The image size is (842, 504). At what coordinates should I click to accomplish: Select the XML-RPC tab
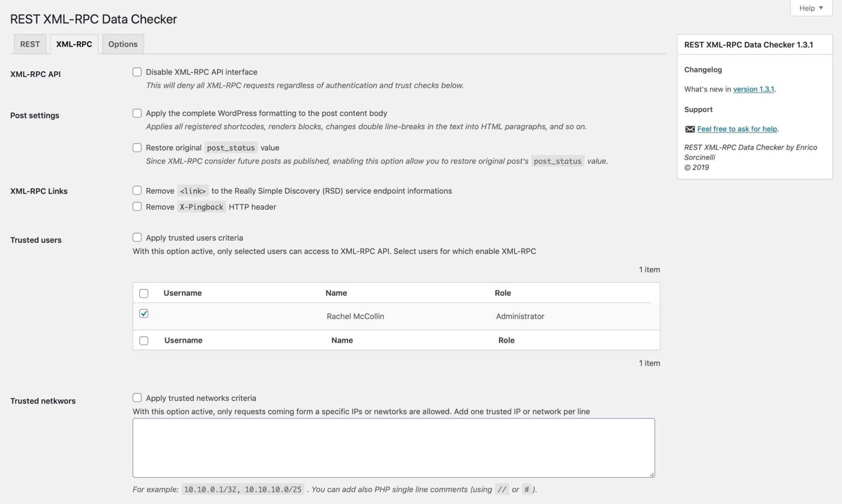point(74,44)
